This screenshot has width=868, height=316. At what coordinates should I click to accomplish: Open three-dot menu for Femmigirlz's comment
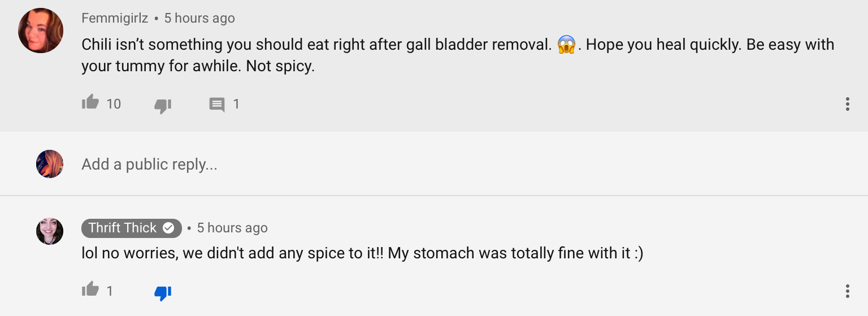847,104
